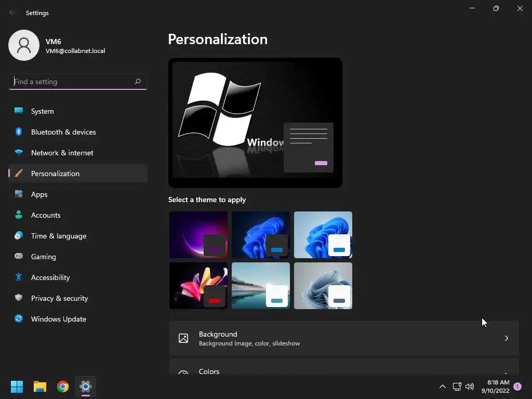Click the VM6 user name

pyautogui.click(x=54, y=42)
